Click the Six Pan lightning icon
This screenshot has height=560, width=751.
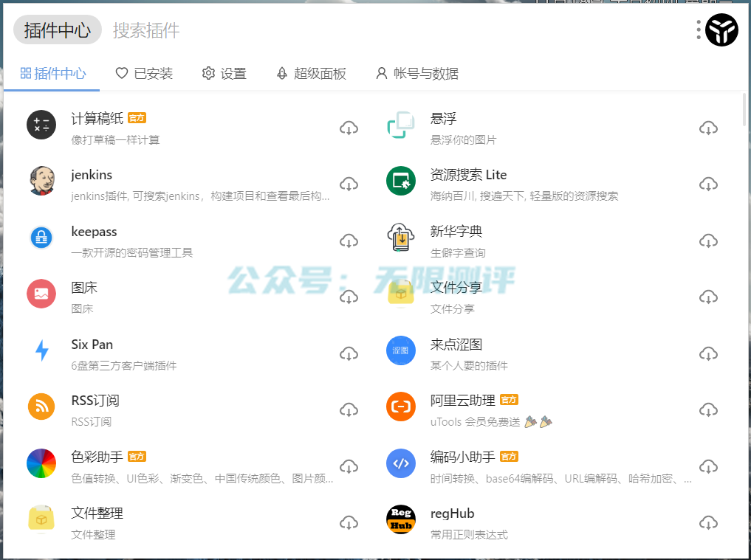(42, 350)
